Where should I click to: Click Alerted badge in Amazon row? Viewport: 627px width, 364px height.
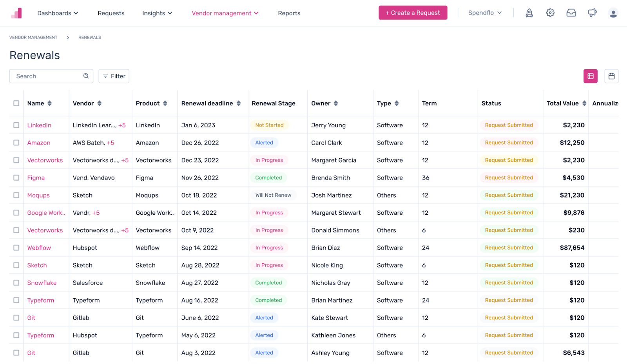[264, 143]
